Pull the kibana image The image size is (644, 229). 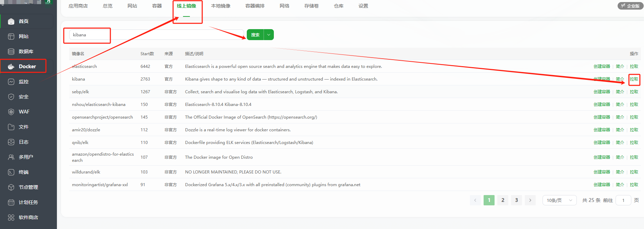(x=634, y=79)
